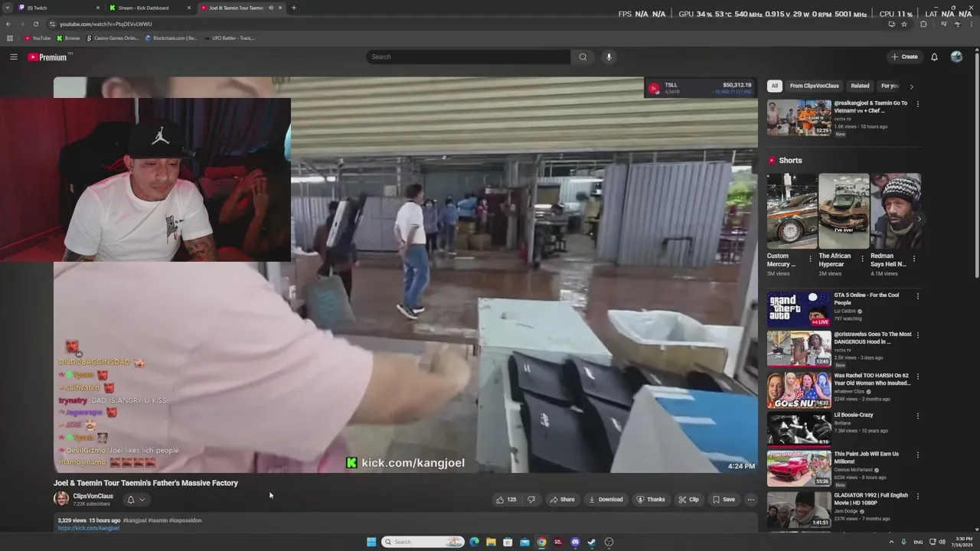This screenshot has height=551, width=980.
Task: Show more filter chips with right arrow
Action: 911,86
